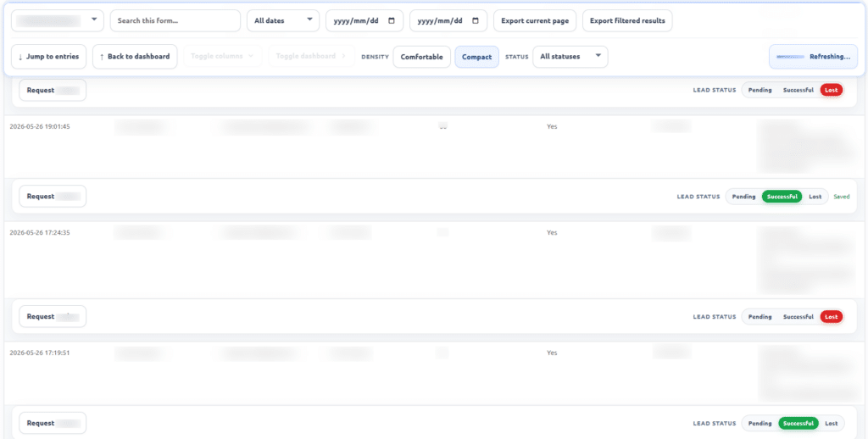Open Request button under the 17:19:51 entry
Image resolution: width=868 pixels, height=439 pixels.
point(53,423)
